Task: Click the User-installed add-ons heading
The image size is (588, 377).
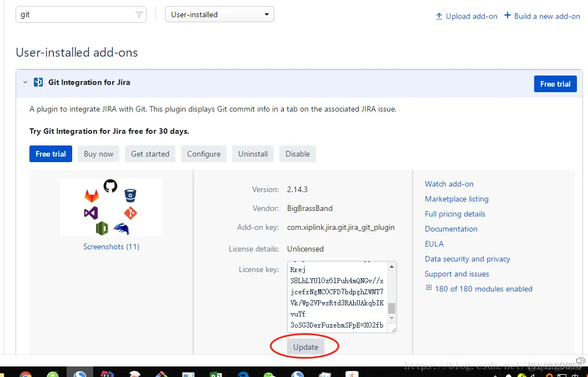Action: coord(77,52)
